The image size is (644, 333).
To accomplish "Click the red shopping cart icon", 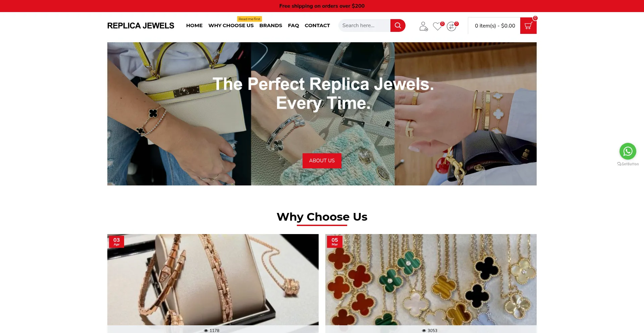I will click(x=528, y=25).
